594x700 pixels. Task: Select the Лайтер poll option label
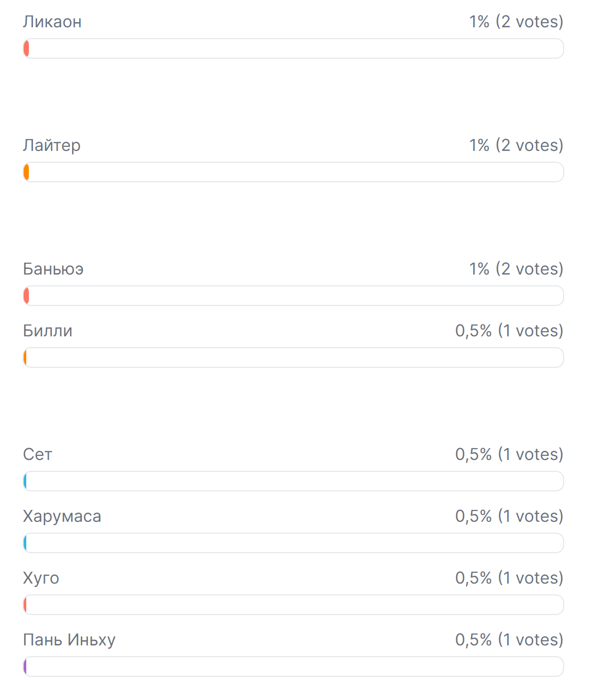(51, 145)
